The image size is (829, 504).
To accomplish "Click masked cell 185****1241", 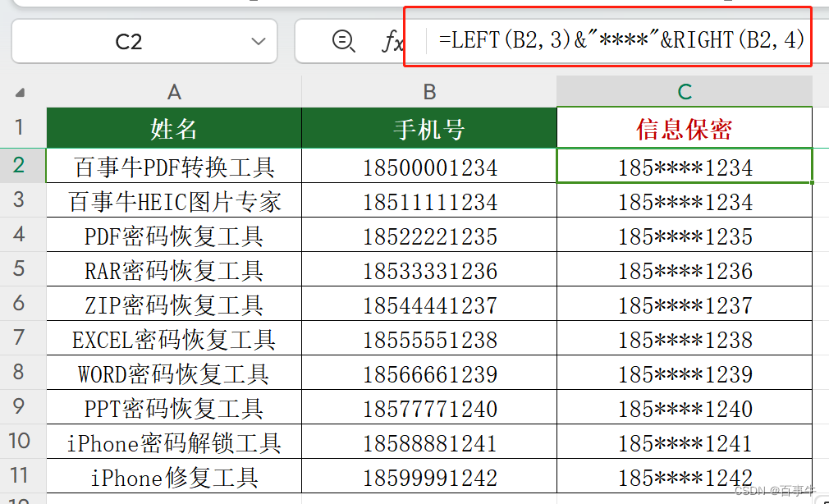I will [x=685, y=441].
